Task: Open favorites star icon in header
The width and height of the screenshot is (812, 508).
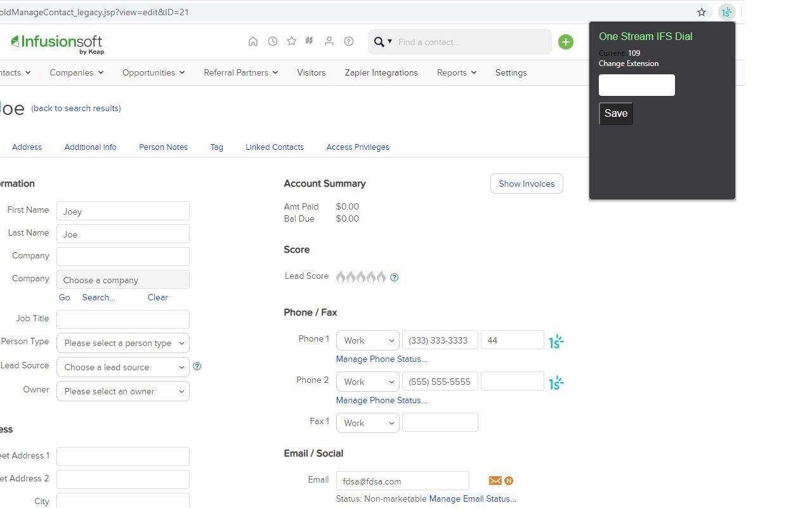Action: (x=291, y=41)
